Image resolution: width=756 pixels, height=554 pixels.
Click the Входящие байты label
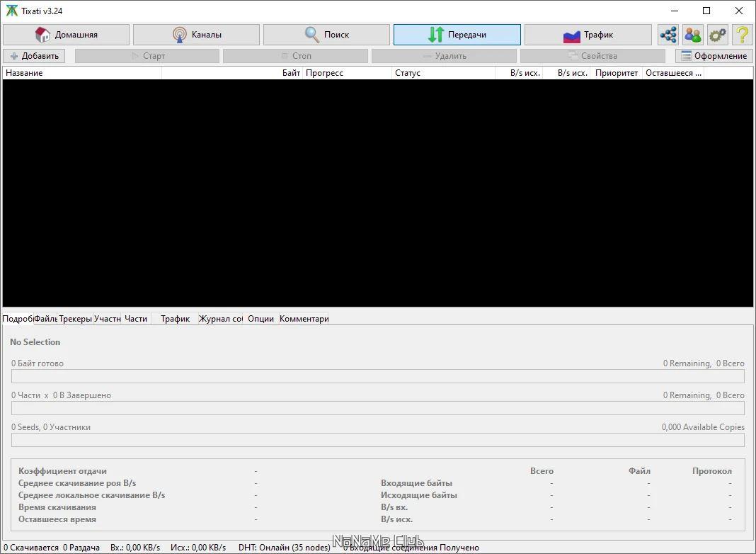pos(416,483)
